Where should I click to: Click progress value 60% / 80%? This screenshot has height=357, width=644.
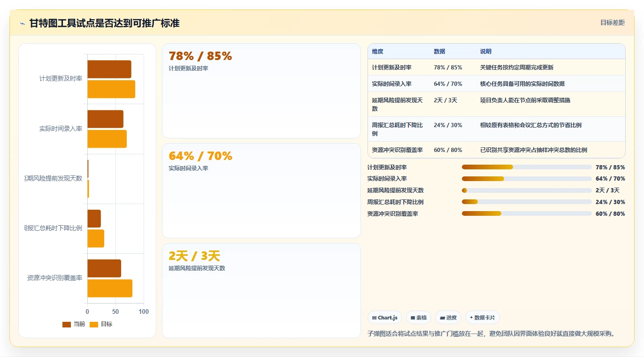pos(610,214)
